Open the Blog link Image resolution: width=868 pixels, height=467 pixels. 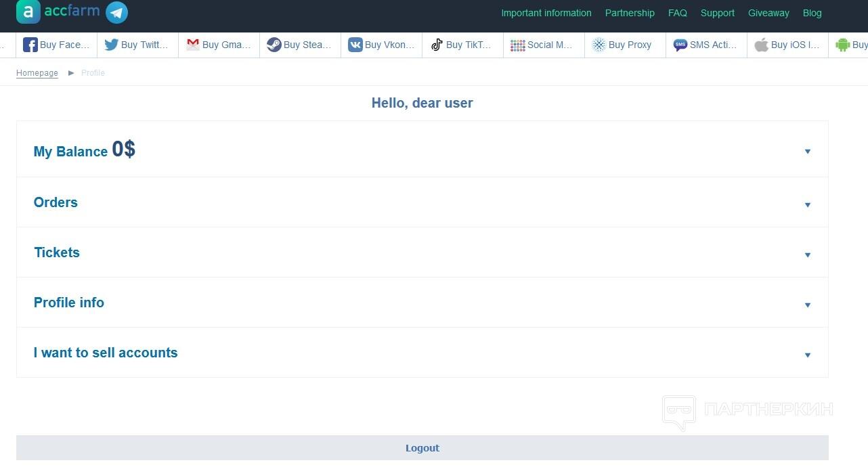(812, 13)
